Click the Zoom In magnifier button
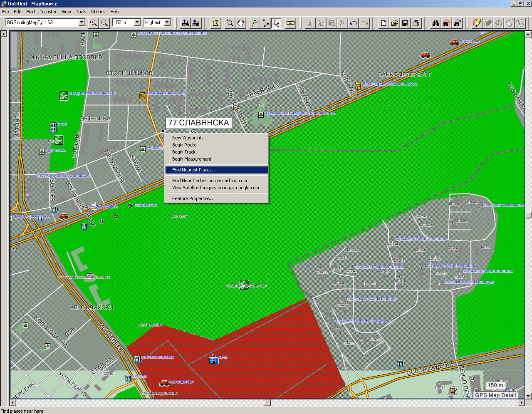This screenshot has height=414, width=532. 94,23
